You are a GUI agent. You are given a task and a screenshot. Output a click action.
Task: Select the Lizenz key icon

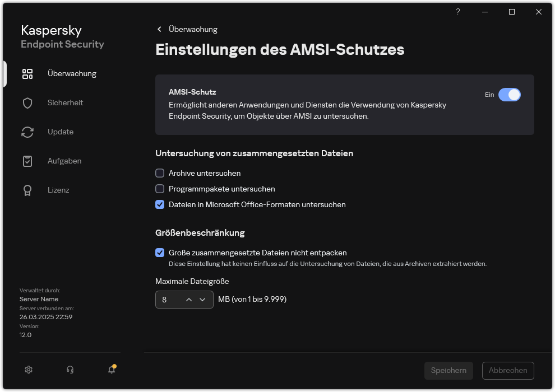(27, 190)
